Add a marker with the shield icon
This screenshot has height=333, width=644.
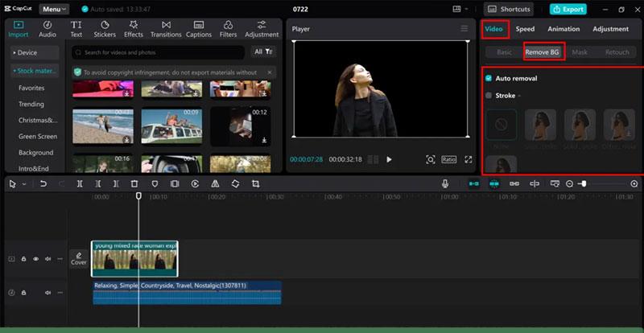(155, 184)
